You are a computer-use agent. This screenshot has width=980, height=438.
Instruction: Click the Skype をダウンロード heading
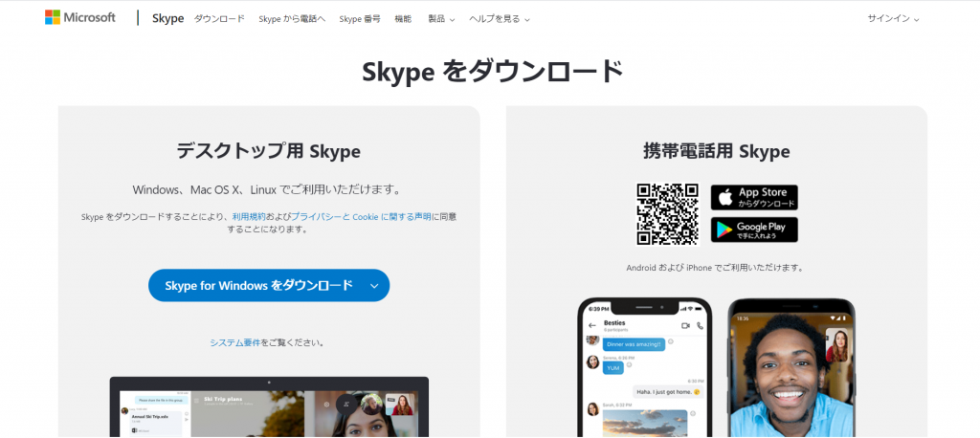[493, 72]
